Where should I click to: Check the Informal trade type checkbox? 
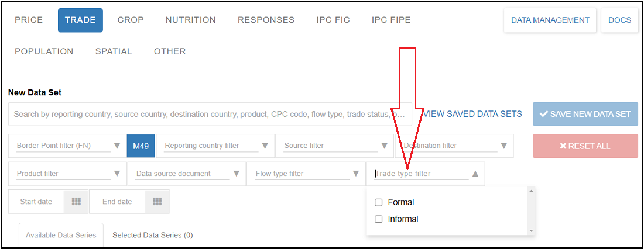tap(379, 219)
